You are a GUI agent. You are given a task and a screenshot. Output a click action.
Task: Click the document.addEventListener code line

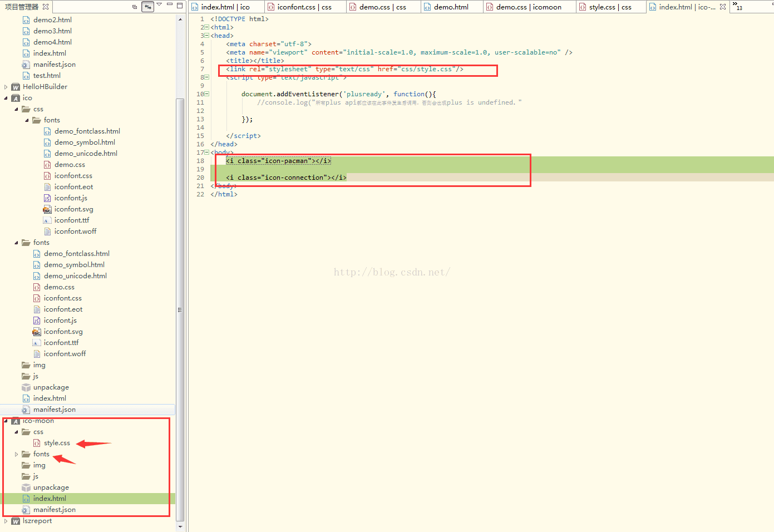339,94
